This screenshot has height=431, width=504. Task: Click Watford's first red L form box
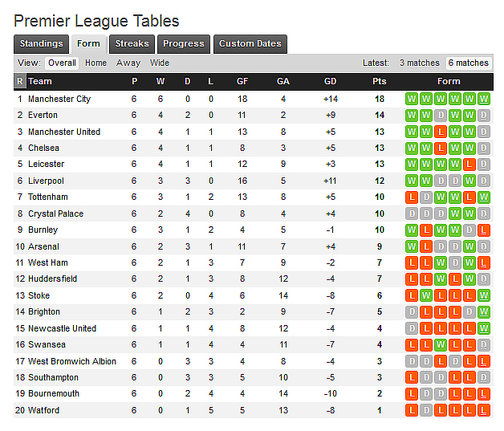point(412,410)
